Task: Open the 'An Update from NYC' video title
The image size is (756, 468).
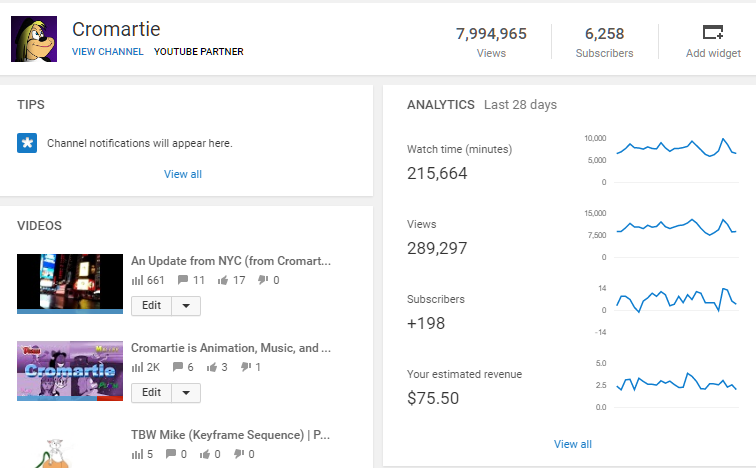Action: point(231,261)
